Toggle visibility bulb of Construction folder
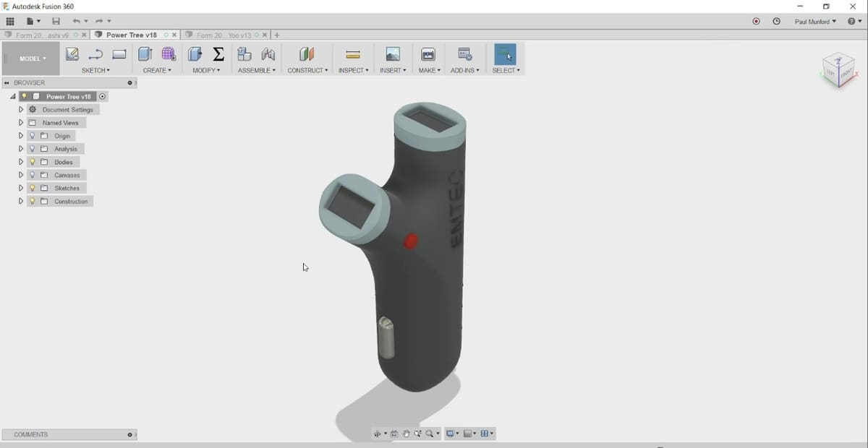 [x=33, y=201]
